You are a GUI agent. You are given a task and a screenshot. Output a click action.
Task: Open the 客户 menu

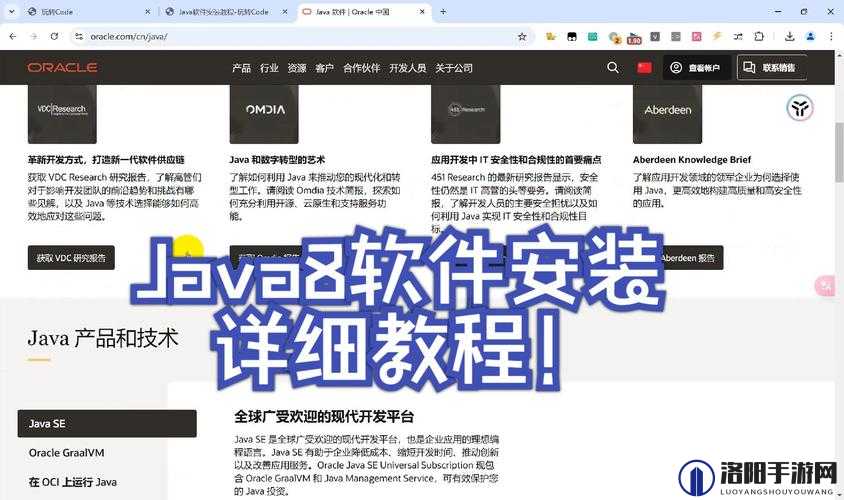click(x=324, y=68)
